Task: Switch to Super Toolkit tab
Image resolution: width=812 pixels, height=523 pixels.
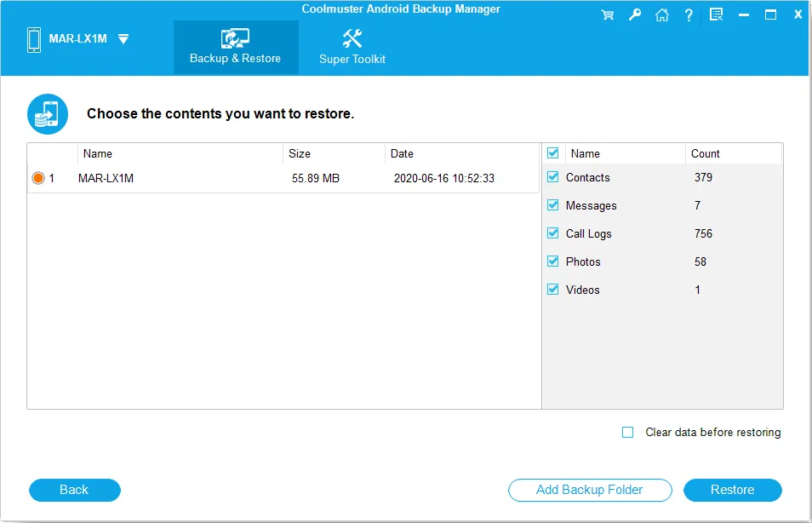Action: [352, 47]
